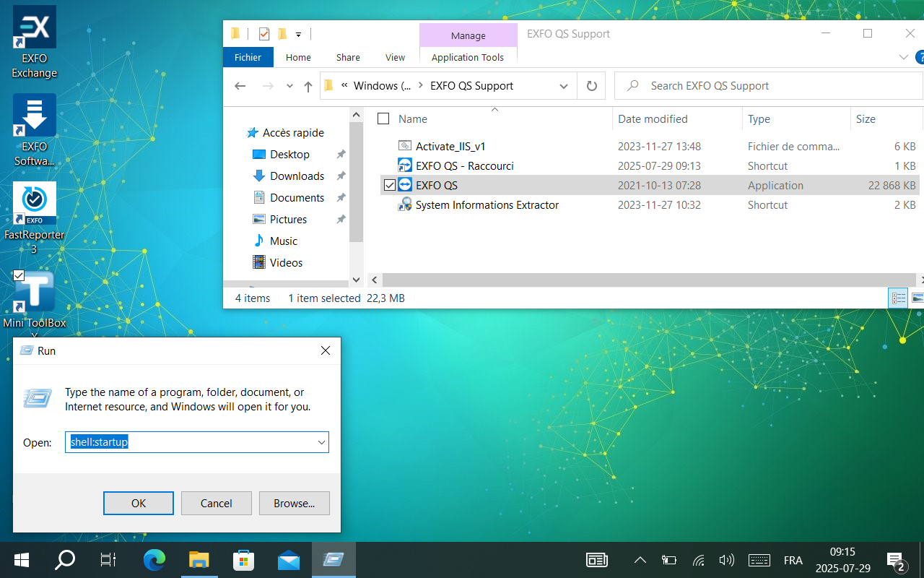Open Mail app from taskbar
The width and height of the screenshot is (924, 578).
(x=289, y=560)
